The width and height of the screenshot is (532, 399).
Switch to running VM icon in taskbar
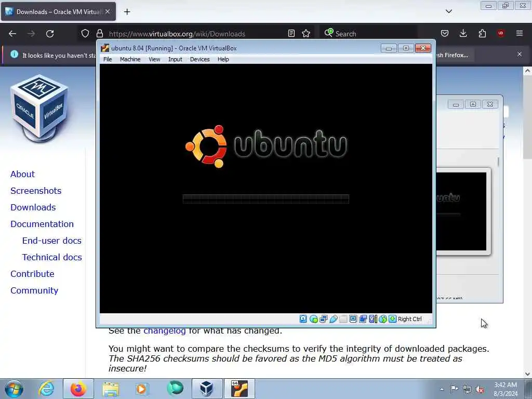240,389
